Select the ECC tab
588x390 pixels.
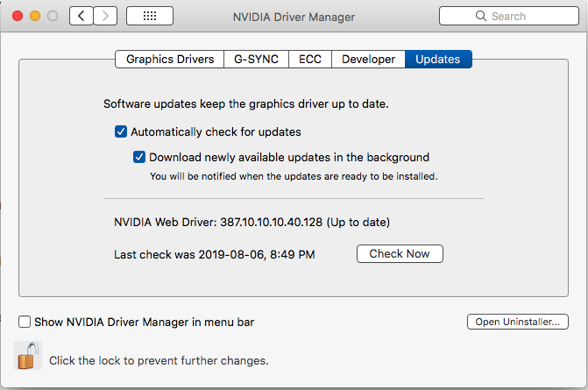tap(310, 60)
